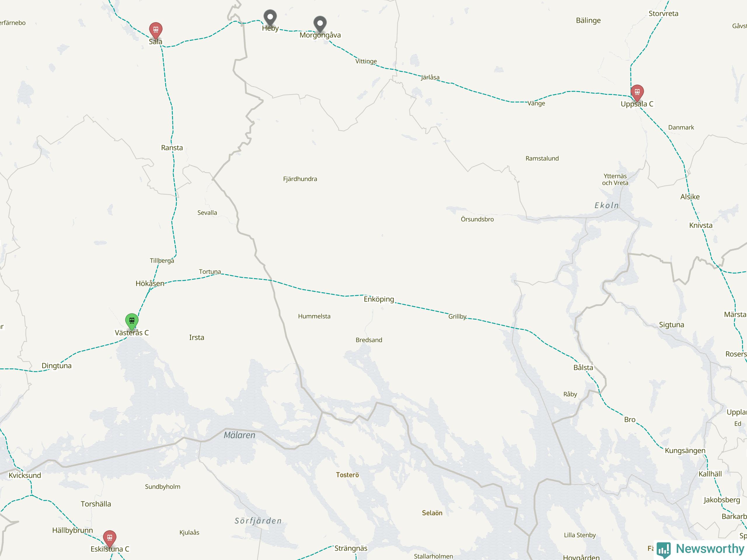Click the green Västerås C station marker
Screen dimensions: 747x560
132,321
